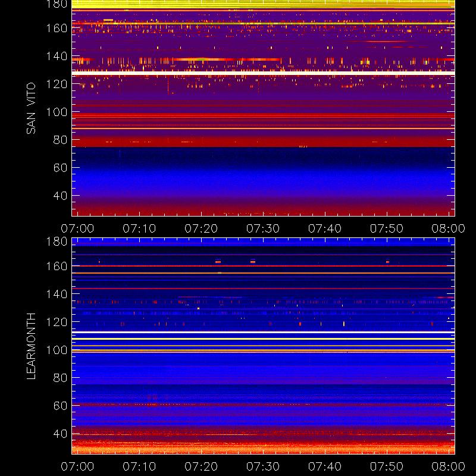The image size is (476, 476).
Task: Choose the 60 frequency label on Learmonth axis
Action: pyautogui.click(x=60, y=406)
